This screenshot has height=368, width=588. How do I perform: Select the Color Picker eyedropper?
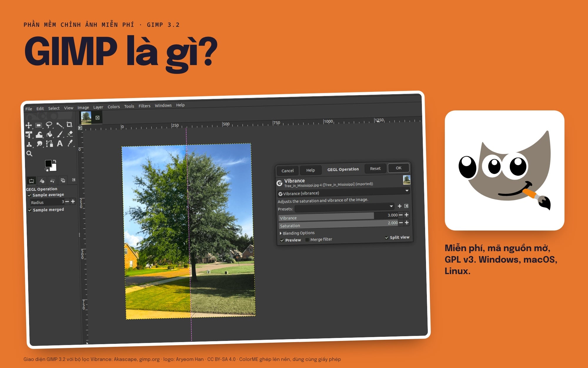[70, 143]
